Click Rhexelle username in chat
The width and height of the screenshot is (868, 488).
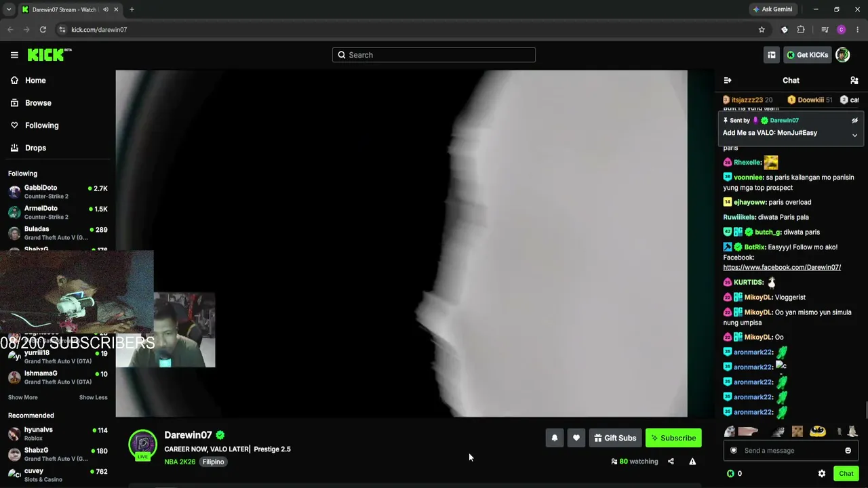tap(747, 163)
